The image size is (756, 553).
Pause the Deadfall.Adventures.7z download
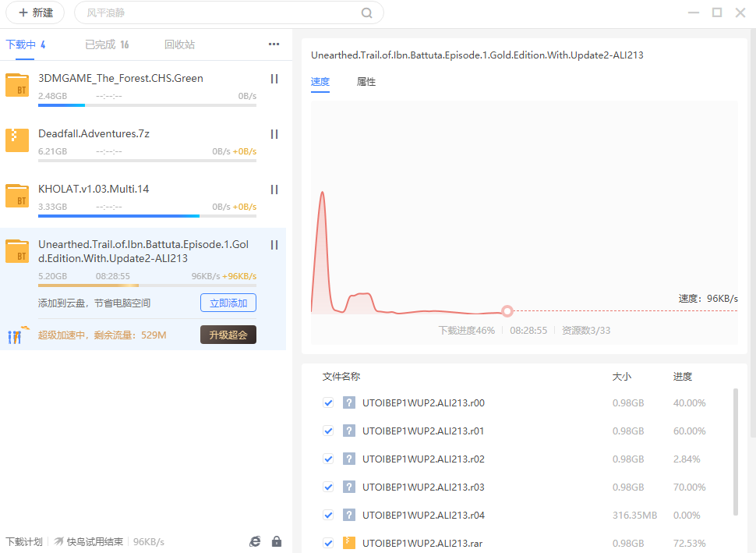[274, 134]
